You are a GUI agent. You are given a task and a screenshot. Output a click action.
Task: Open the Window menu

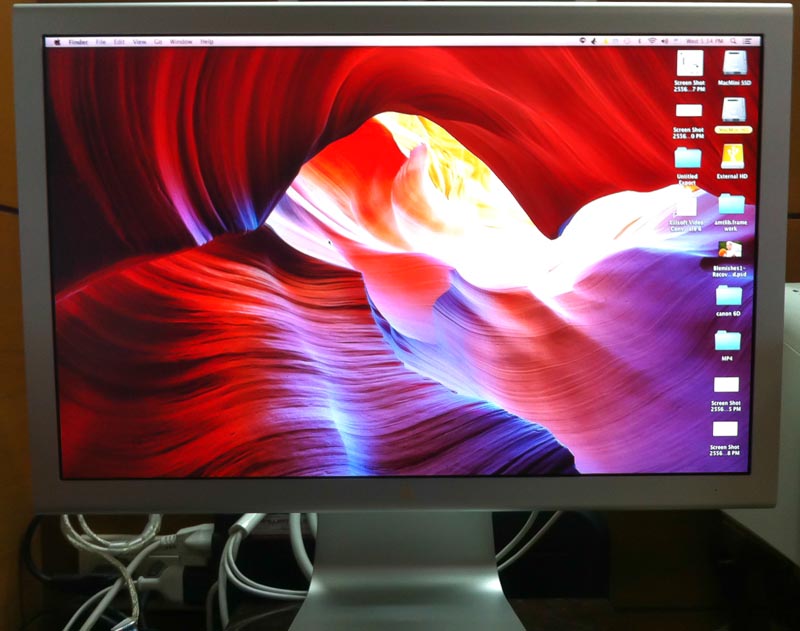pyautogui.click(x=181, y=42)
